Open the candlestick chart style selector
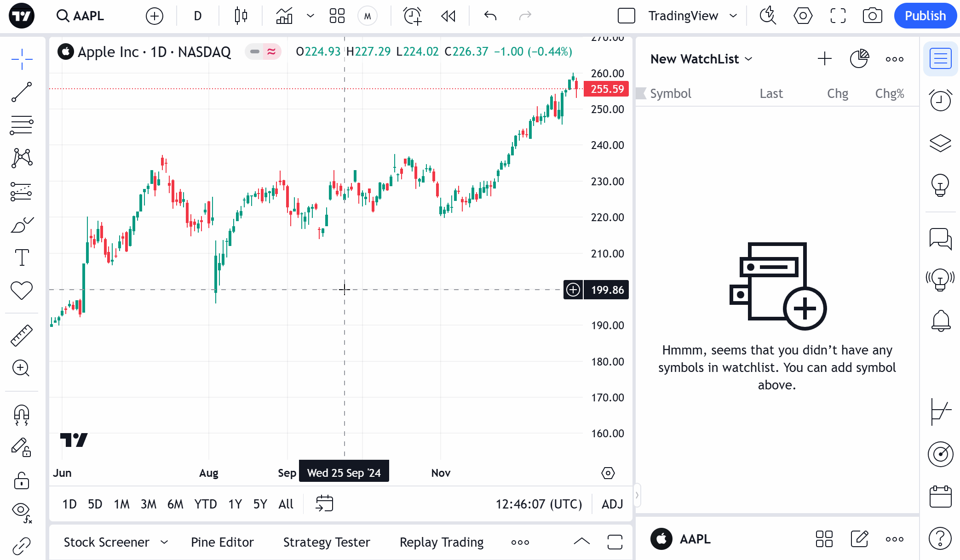 (x=241, y=16)
